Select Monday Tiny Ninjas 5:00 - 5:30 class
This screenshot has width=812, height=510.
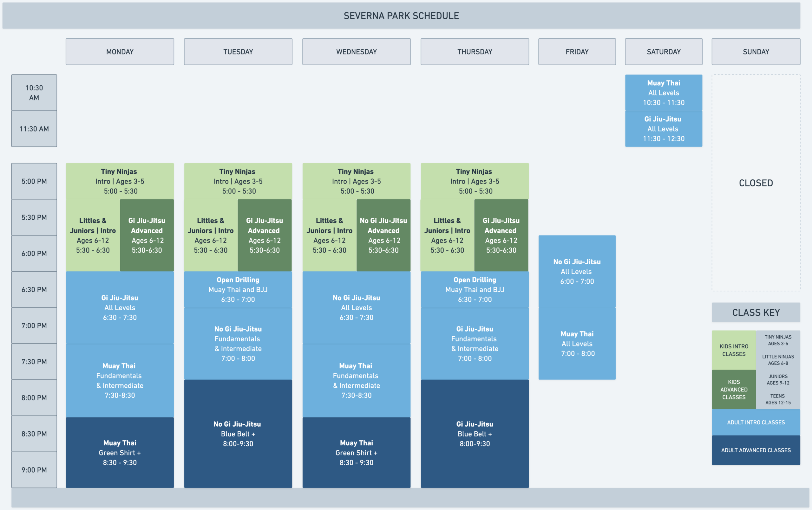[120, 181]
